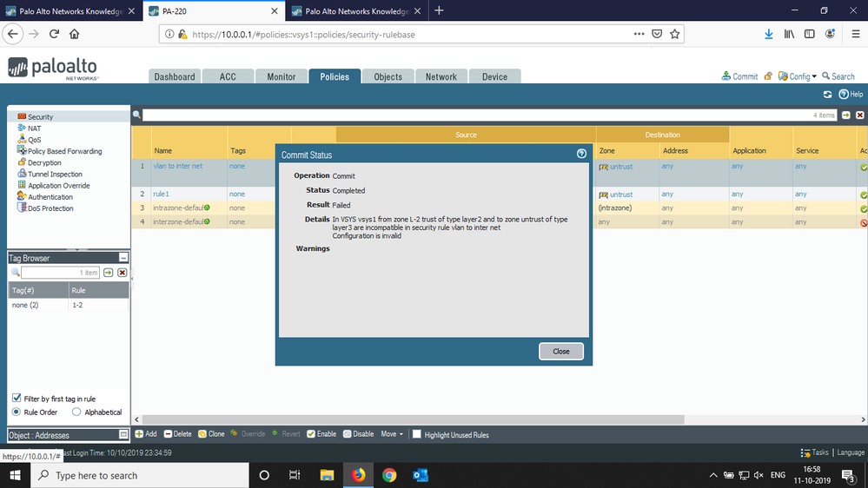Click untrust zone in rule1 row
Viewport: 868px width, 488px height.
(621, 195)
